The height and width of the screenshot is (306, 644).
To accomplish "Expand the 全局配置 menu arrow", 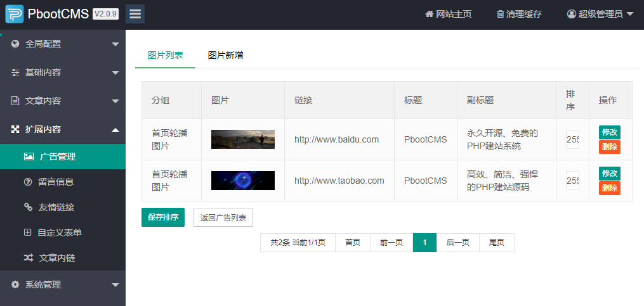I will 115,44.
